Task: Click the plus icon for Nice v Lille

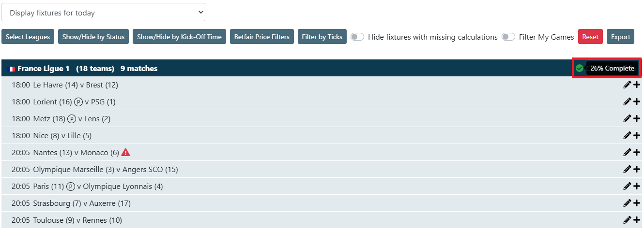Action: click(x=637, y=136)
